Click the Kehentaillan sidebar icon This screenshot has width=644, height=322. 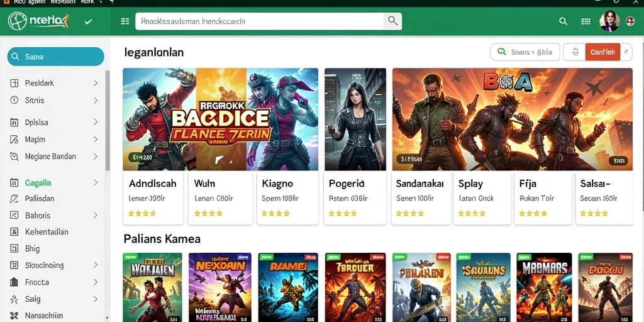tap(14, 231)
